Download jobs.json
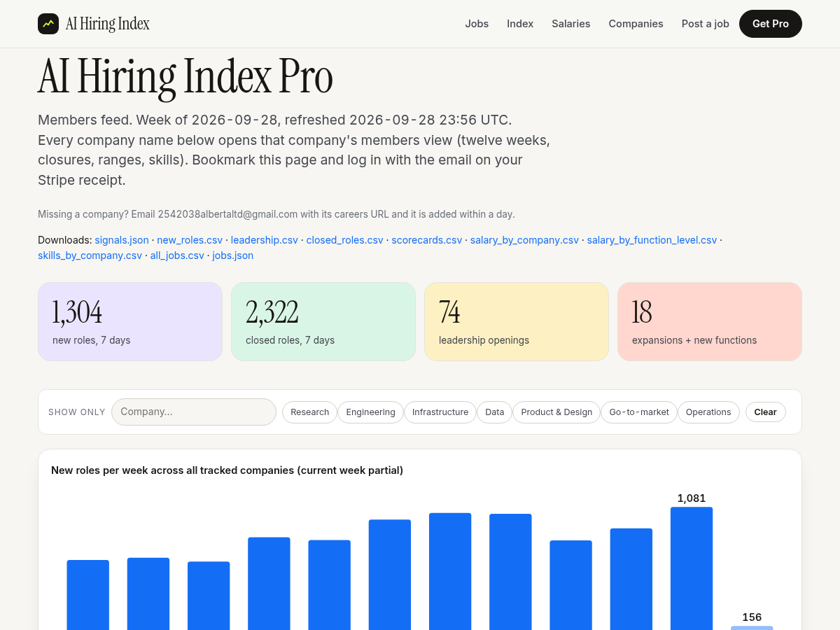 (233, 255)
